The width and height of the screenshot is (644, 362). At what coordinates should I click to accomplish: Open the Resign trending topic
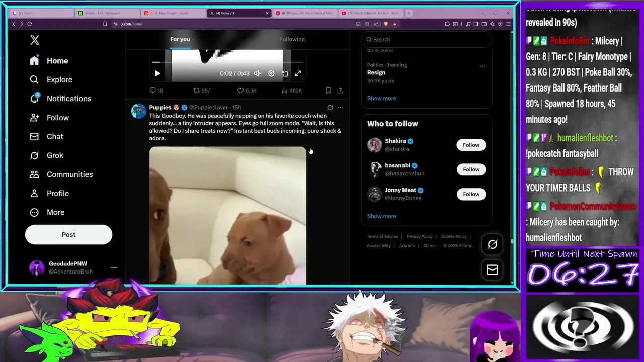coord(376,73)
